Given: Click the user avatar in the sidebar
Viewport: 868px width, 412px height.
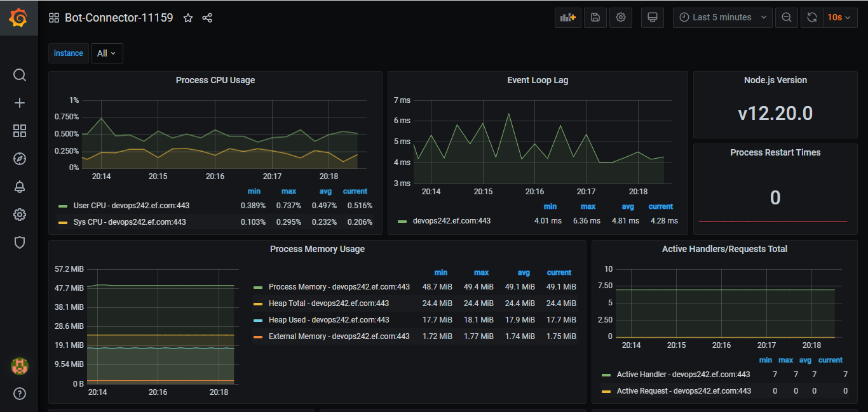Looking at the screenshot, I should [20, 366].
